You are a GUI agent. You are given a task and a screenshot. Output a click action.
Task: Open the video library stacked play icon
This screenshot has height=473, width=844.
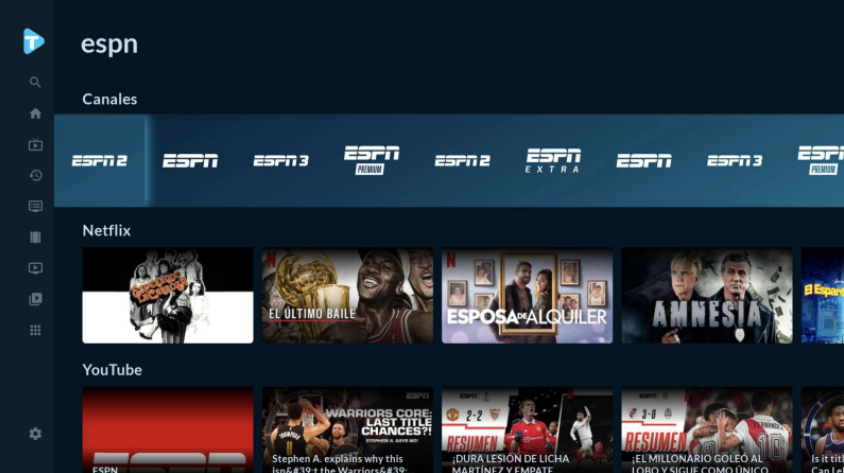(36, 299)
